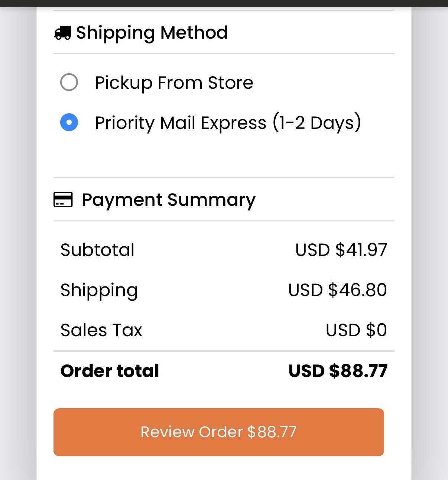
Task: Click the order total amount USD $88.77
Action: pos(338,371)
